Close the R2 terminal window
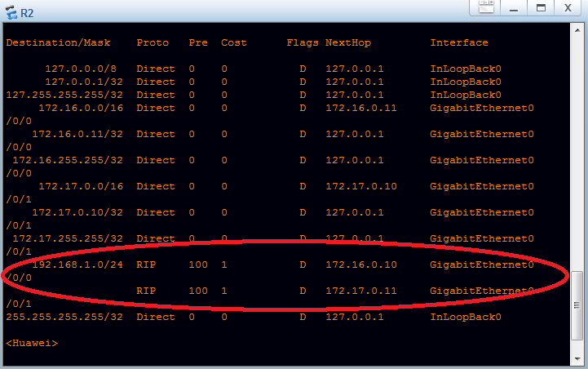This screenshot has height=369, width=588. [x=568, y=8]
